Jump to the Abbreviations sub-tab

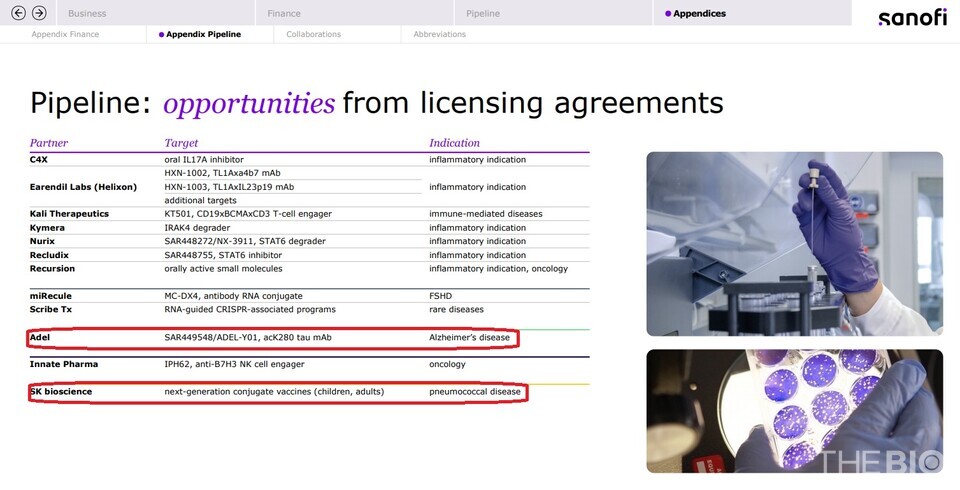point(439,34)
